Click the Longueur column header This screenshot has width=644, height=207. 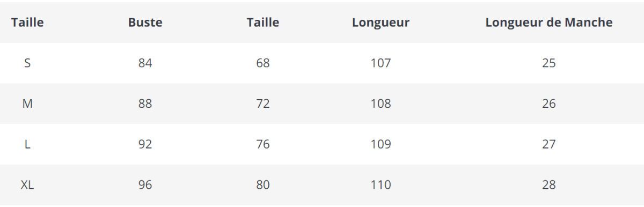[380, 23]
